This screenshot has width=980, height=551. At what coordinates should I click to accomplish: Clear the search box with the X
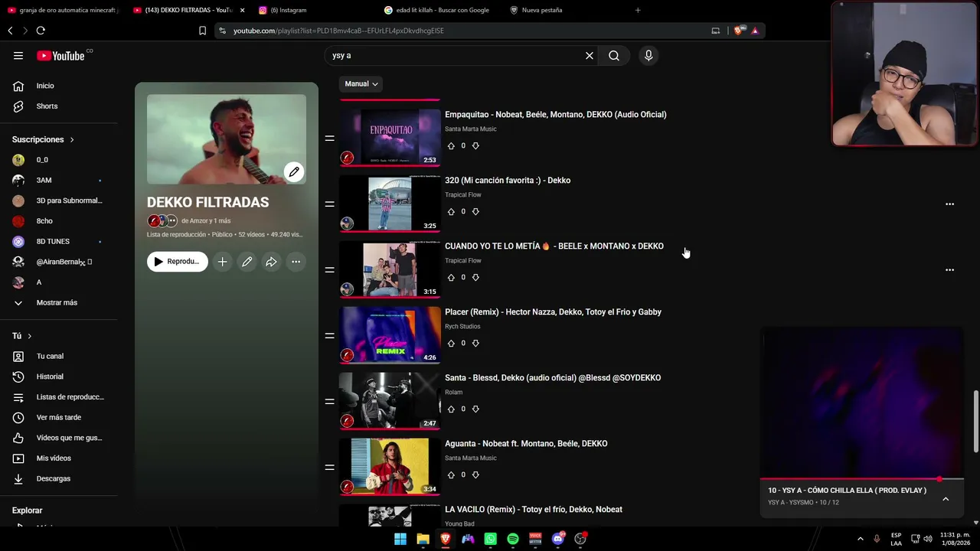click(x=590, y=56)
